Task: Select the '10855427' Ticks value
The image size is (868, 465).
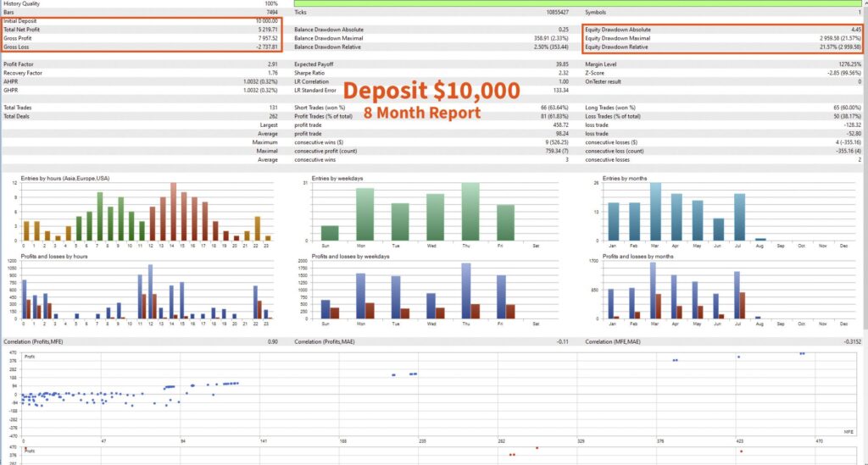Action: pos(558,12)
